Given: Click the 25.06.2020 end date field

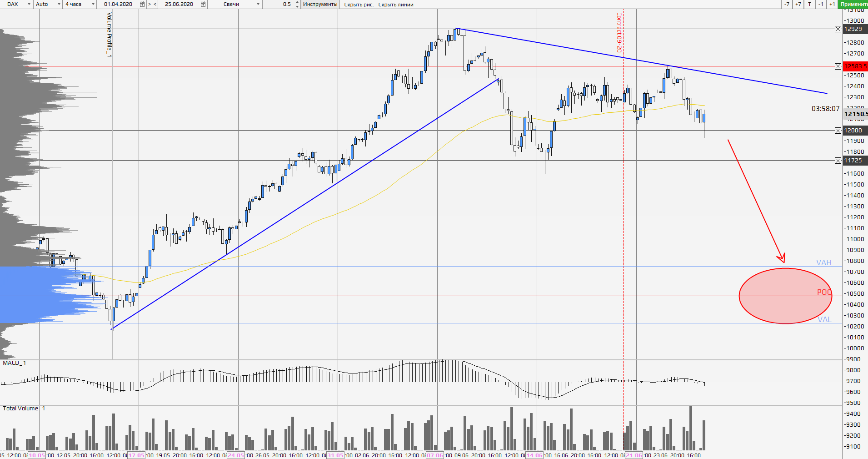Looking at the screenshot, I should [179, 4].
